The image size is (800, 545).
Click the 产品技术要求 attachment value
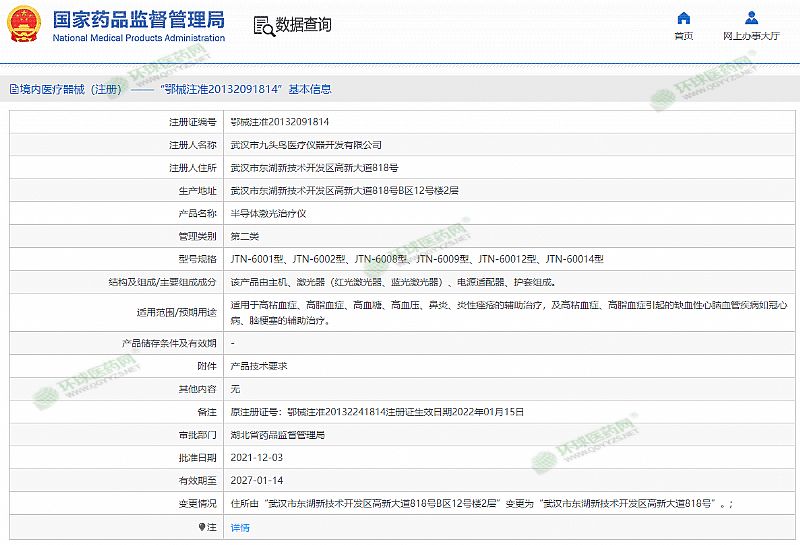pyautogui.click(x=259, y=366)
